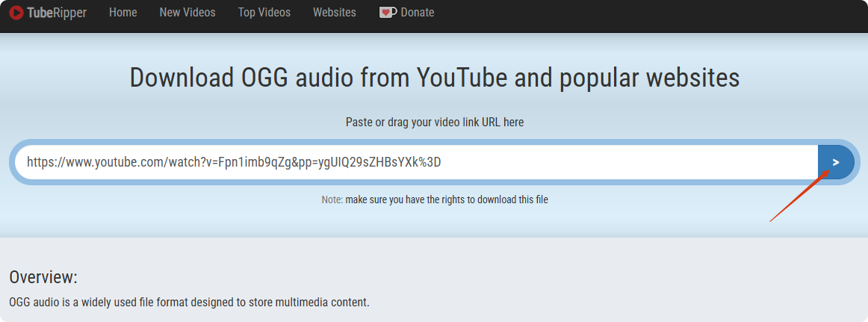
Task: Navigate to the Websites menu item
Action: 334,13
